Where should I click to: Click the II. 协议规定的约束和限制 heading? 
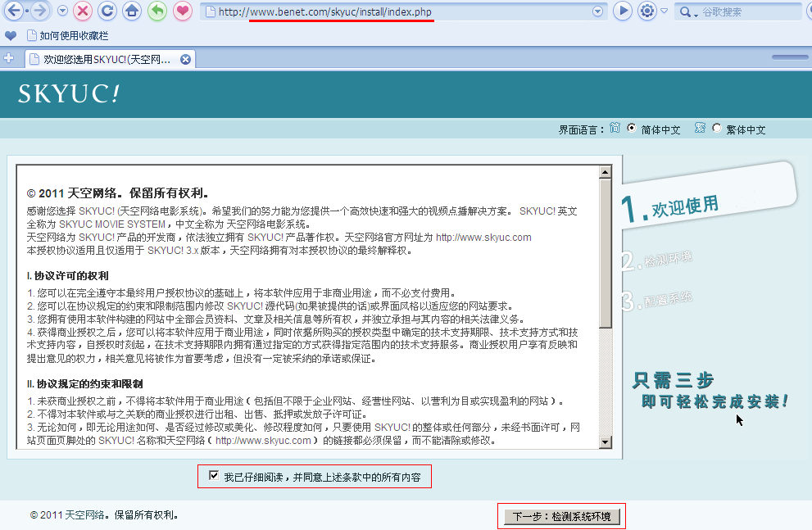coord(85,384)
